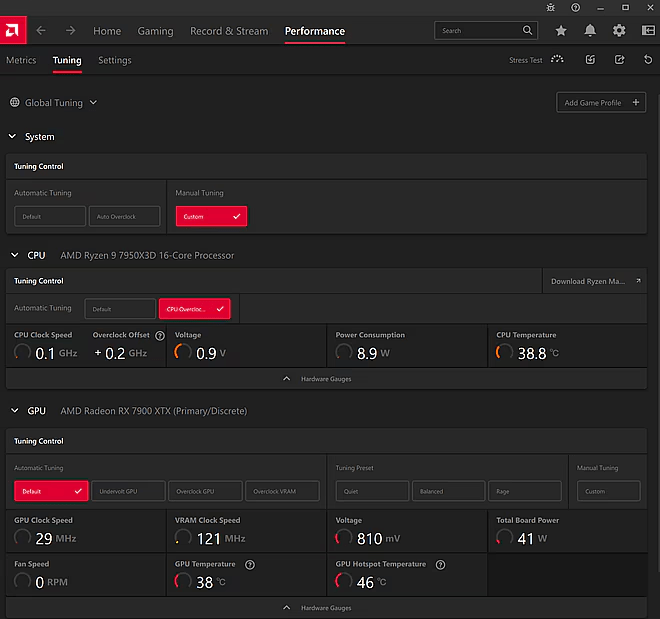This screenshot has width=660, height=619.
Task: Click the export tuning profile icon
Action: pos(619,60)
